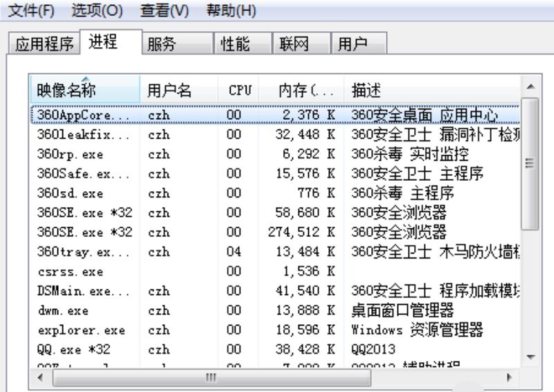
Task: Click the Windows 资源管理器 description
Action: click(x=418, y=330)
